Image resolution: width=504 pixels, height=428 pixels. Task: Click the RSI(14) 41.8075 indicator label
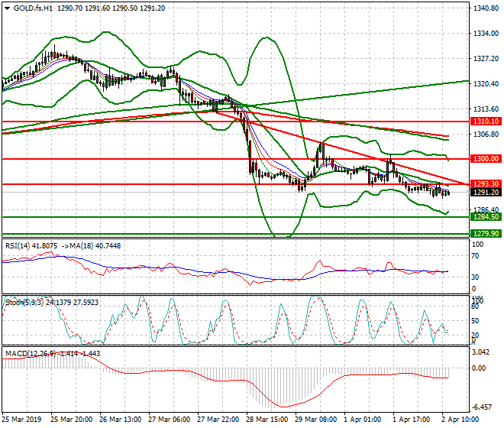[x=31, y=246]
